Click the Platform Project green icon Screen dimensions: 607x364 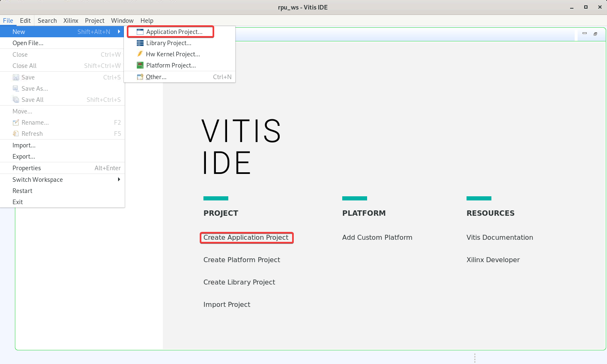[x=140, y=65]
